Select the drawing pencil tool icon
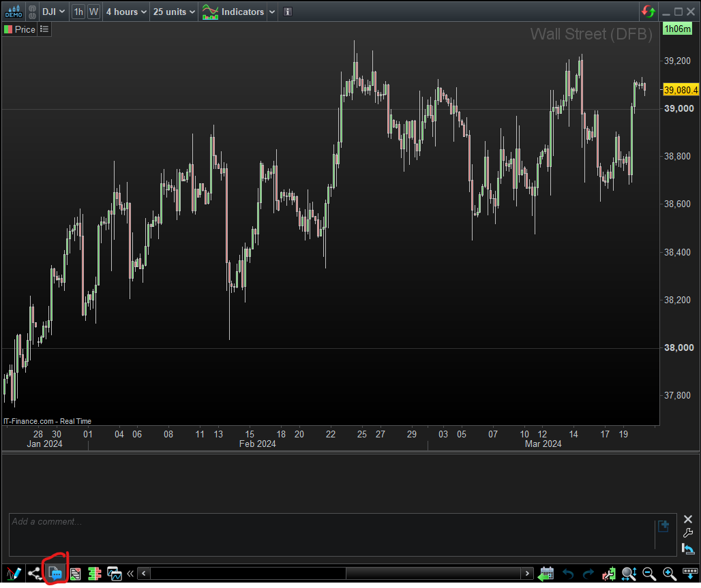 (14, 574)
